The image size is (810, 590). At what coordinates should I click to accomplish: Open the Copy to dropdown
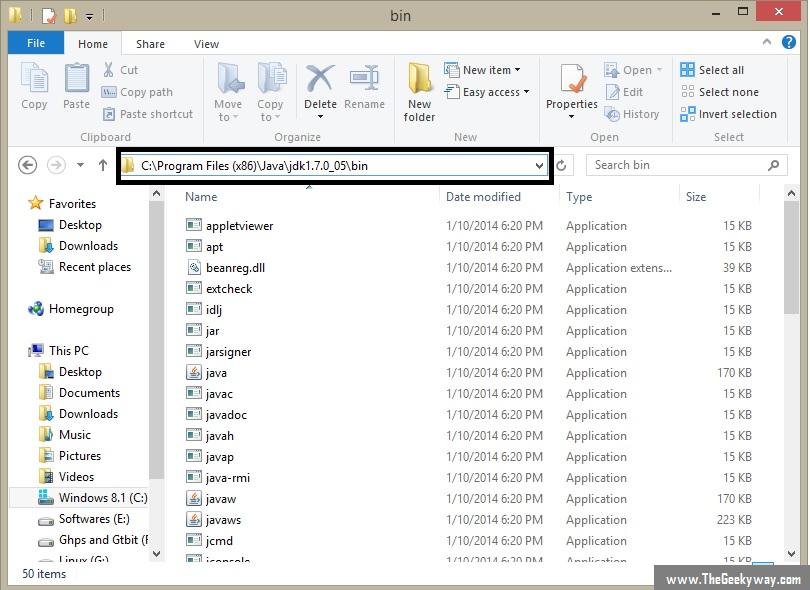[x=270, y=92]
